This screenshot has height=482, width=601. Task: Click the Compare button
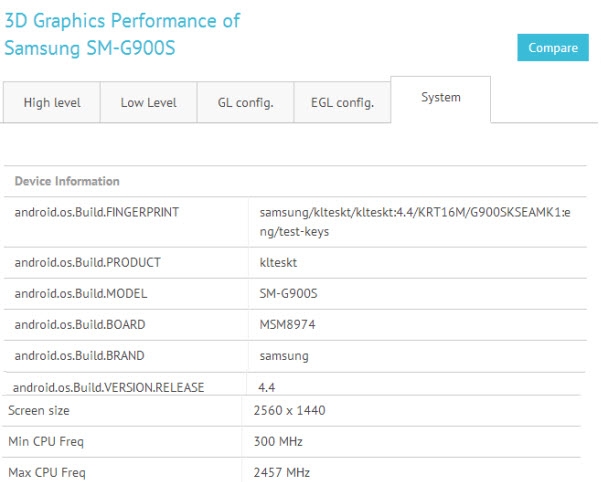pyautogui.click(x=553, y=48)
